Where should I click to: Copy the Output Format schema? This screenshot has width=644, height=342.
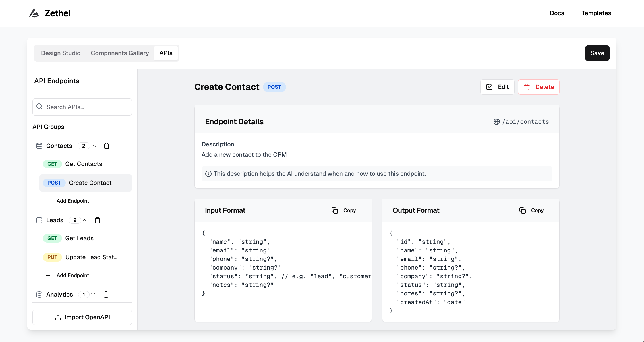[531, 210]
